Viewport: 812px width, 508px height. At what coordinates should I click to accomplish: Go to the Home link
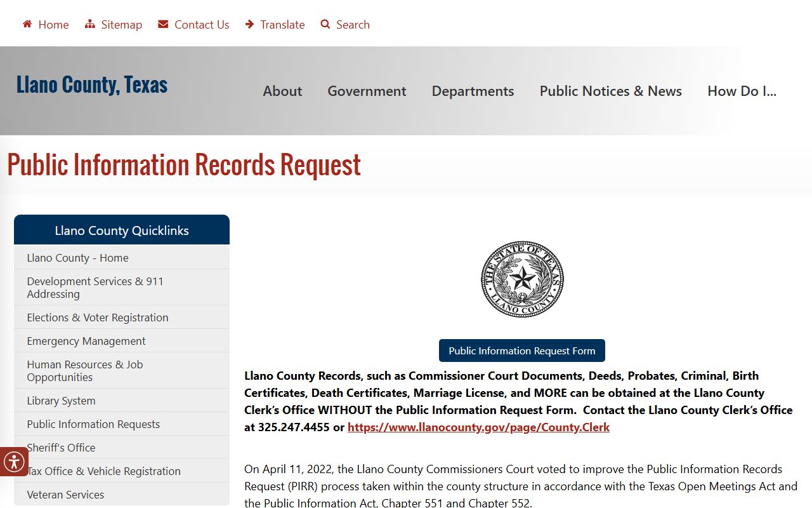pos(53,24)
